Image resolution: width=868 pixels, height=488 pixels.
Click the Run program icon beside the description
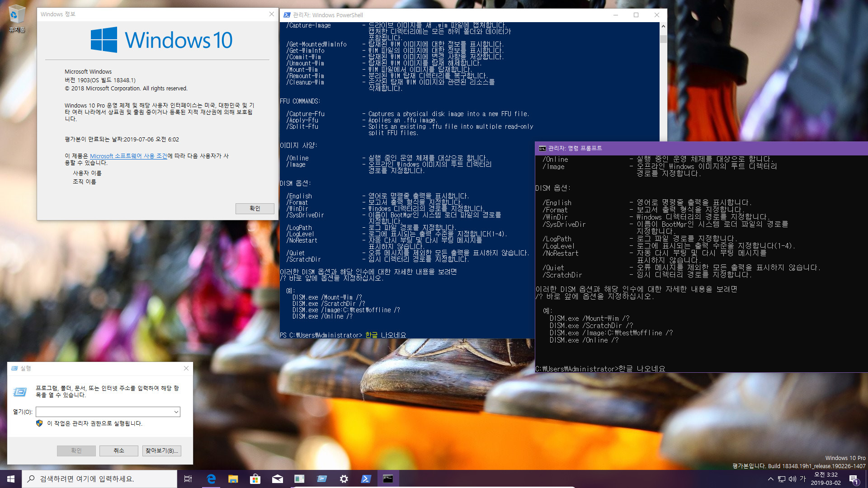tap(19, 392)
